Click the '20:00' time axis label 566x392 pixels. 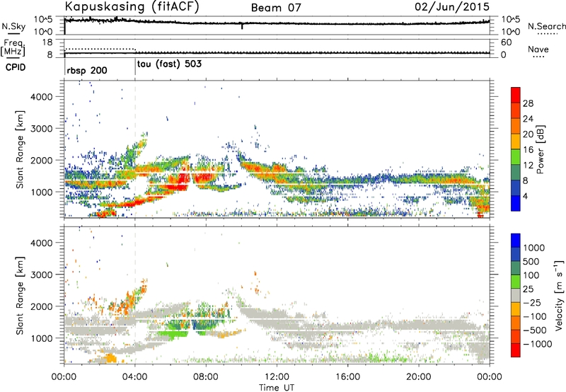click(418, 377)
